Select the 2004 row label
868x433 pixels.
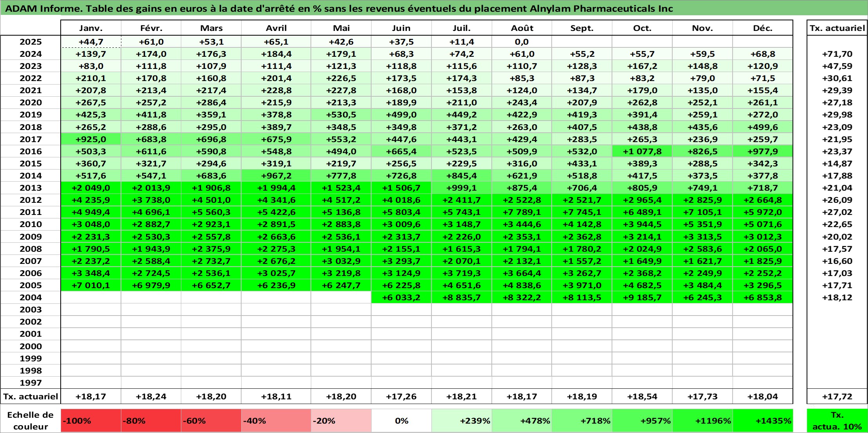pyautogui.click(x=31, y=297)
